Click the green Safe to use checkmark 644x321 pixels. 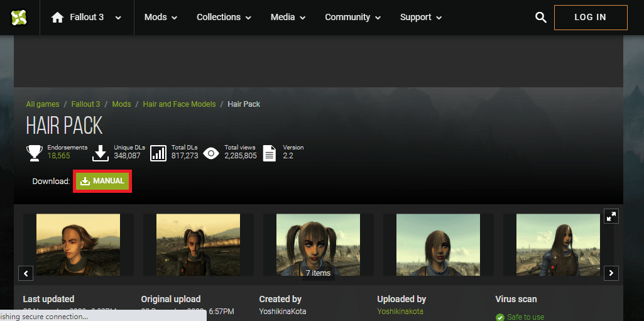500,317
